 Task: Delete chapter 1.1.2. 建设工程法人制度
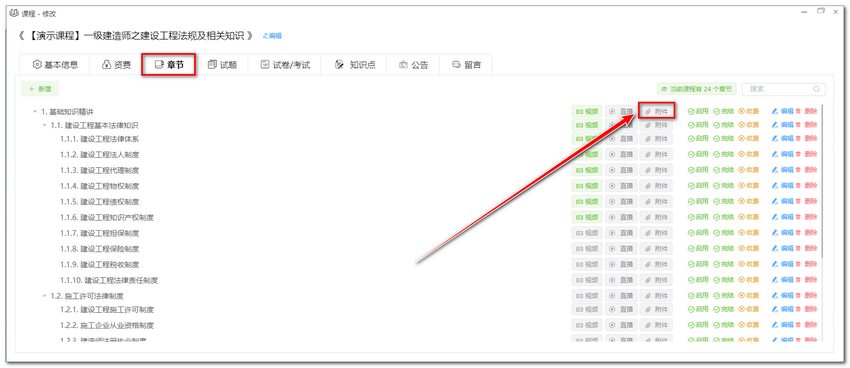coord(806,154)
